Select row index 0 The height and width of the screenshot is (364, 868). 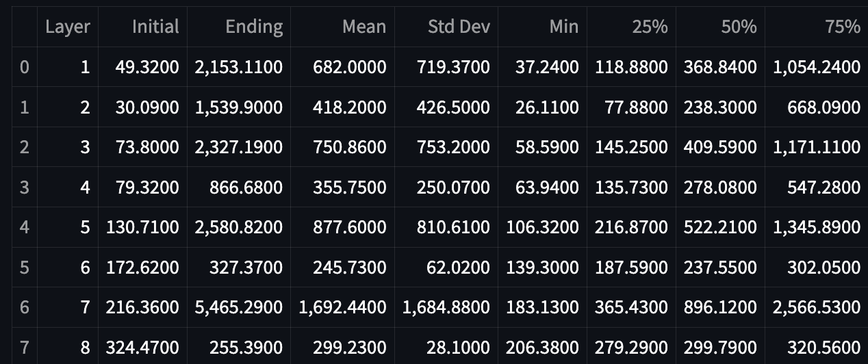click(x=25, y=67)
